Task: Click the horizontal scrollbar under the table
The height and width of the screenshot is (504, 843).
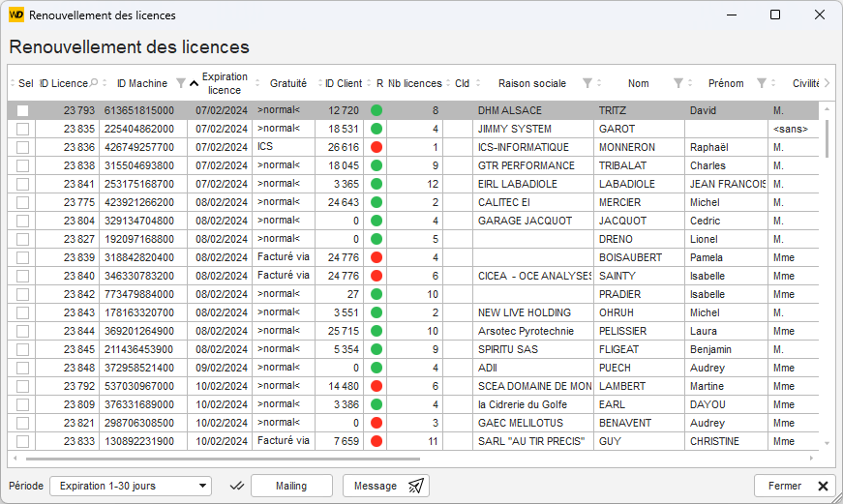Action: tap(223, 459)
